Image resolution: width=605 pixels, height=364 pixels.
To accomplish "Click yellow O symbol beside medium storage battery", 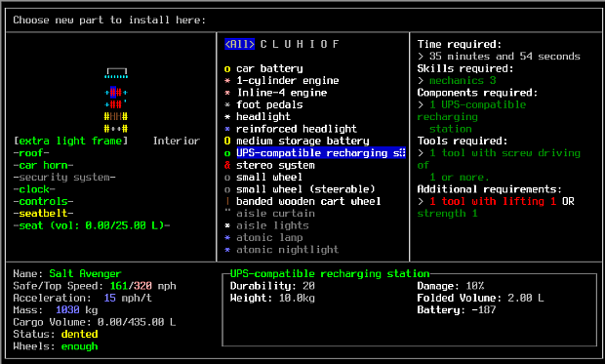I will (227, 141).
